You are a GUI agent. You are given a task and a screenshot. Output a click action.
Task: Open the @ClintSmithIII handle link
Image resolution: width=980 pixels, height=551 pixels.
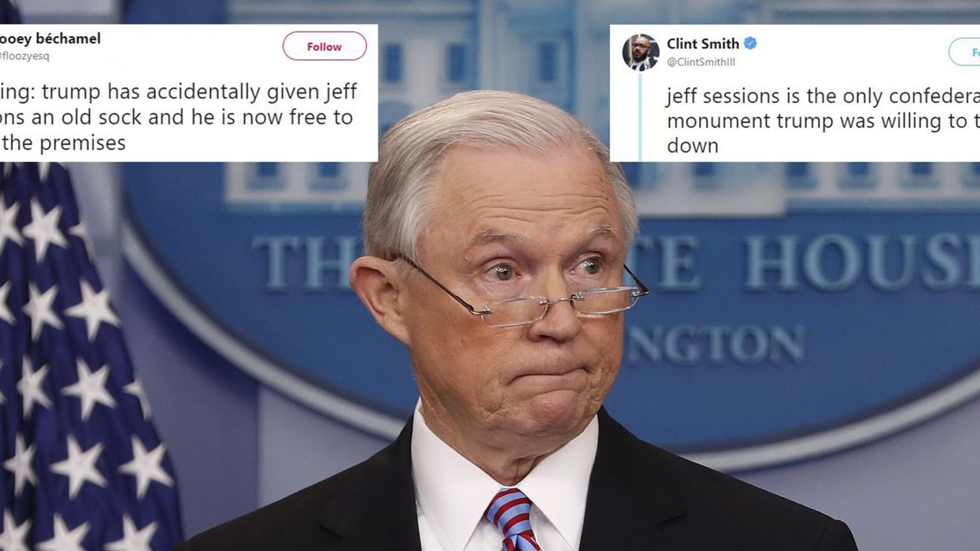coord(701,61)
